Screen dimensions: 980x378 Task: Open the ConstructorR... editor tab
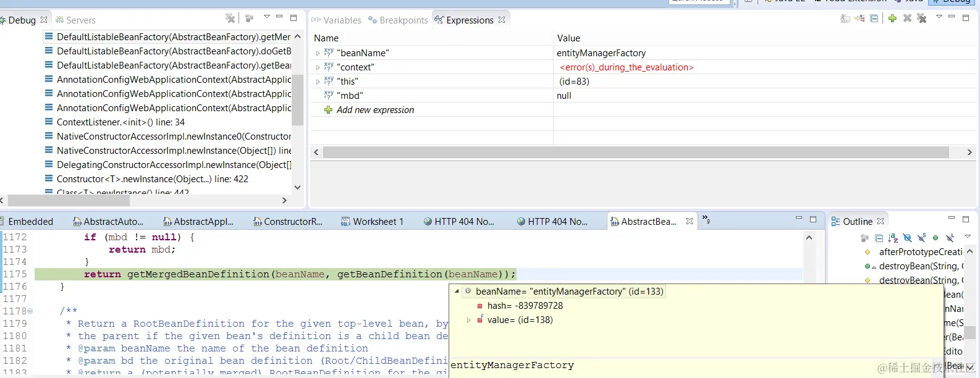pos(288,222)
